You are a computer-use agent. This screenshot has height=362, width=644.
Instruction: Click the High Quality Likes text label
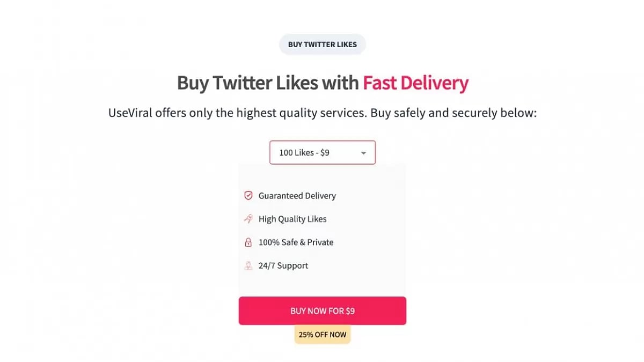(x=292, y=219)
